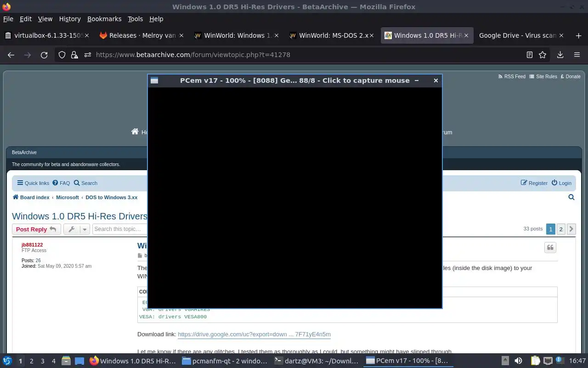Open the Edit menu
588x368 pixels.
(x=26, y=19)
